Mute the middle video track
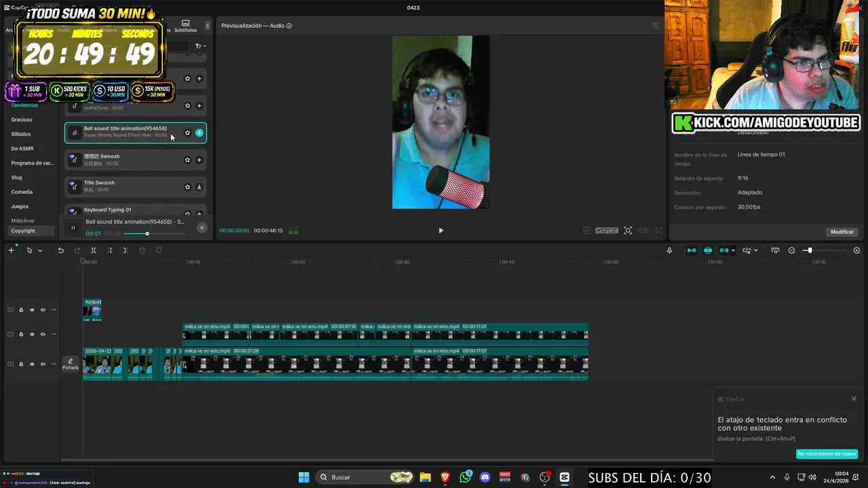868x488 pixels. (43, 334)
